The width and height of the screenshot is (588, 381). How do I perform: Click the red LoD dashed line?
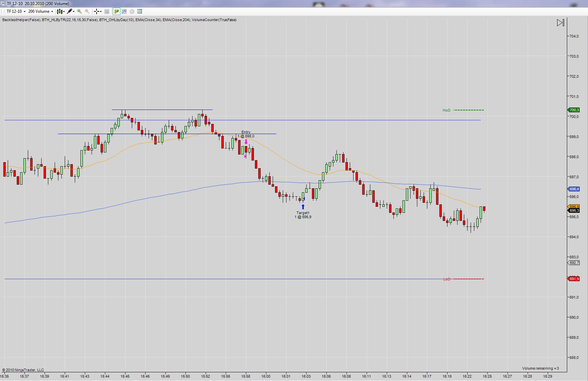469,279
